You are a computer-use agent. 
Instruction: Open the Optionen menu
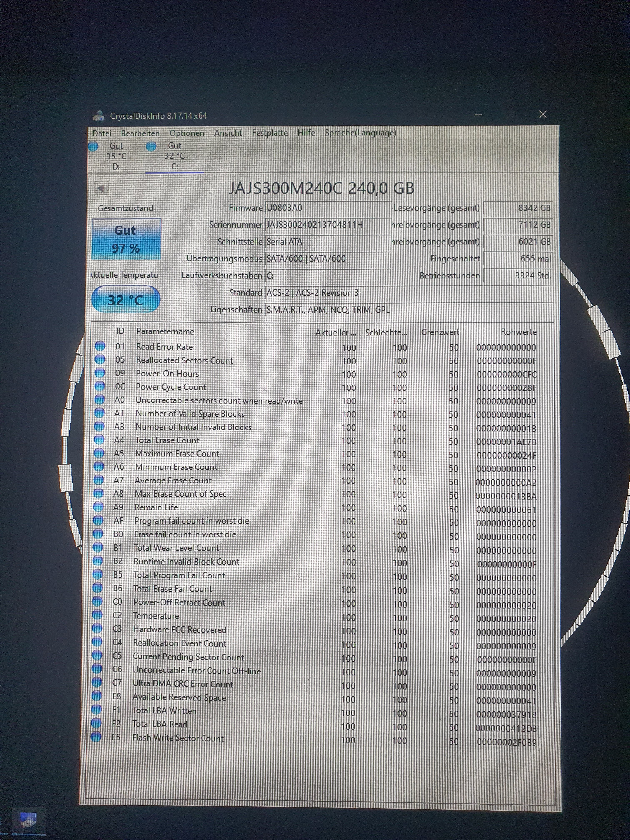click(186, 133)
